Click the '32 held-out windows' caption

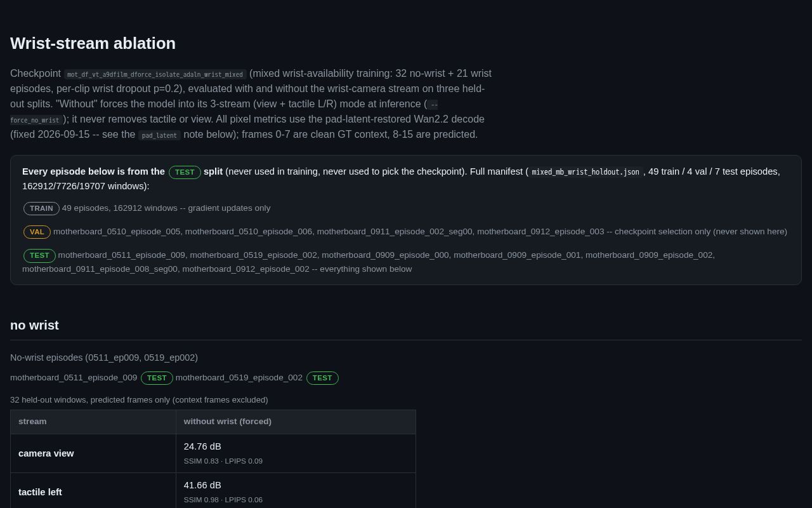139,400
